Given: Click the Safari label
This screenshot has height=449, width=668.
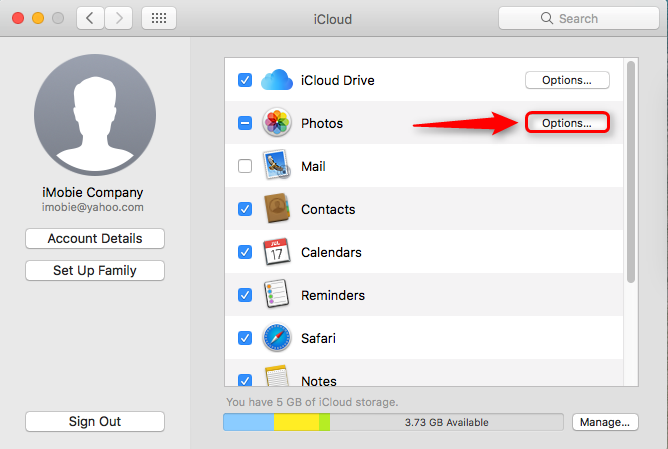Looking at the screenshot, I should click(x=319, y=339).
